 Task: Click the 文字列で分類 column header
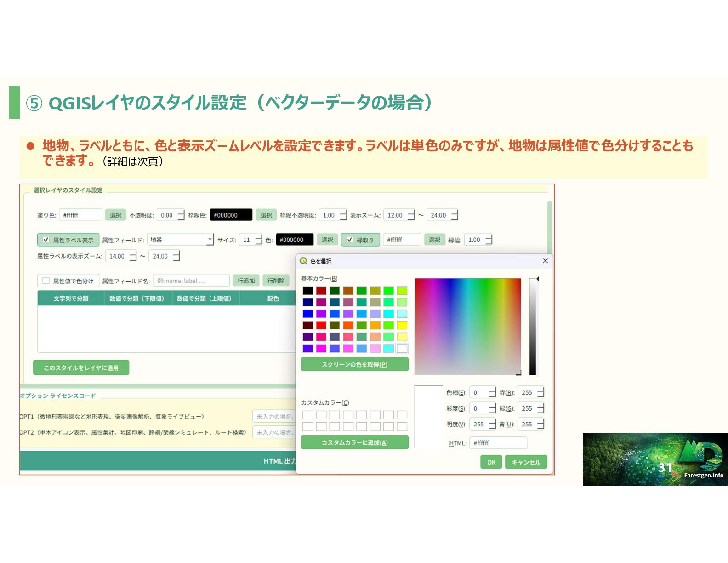click(71, 299)
